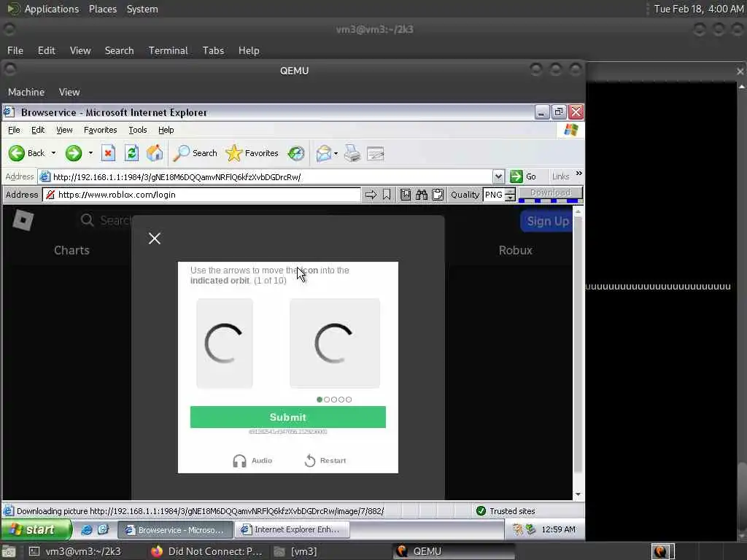Adjust the Quality PNG stepper arrows

(510, 194)
